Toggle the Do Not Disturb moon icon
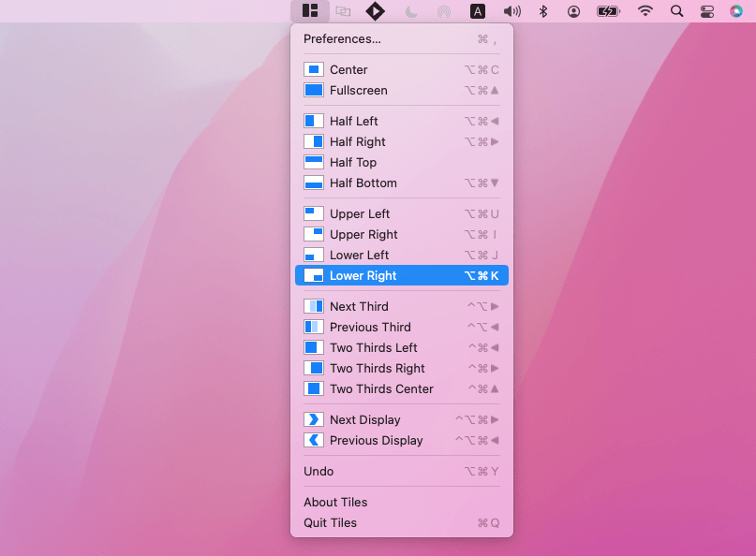The width and height of the screenshot is (756, 556). coord(410,11)
